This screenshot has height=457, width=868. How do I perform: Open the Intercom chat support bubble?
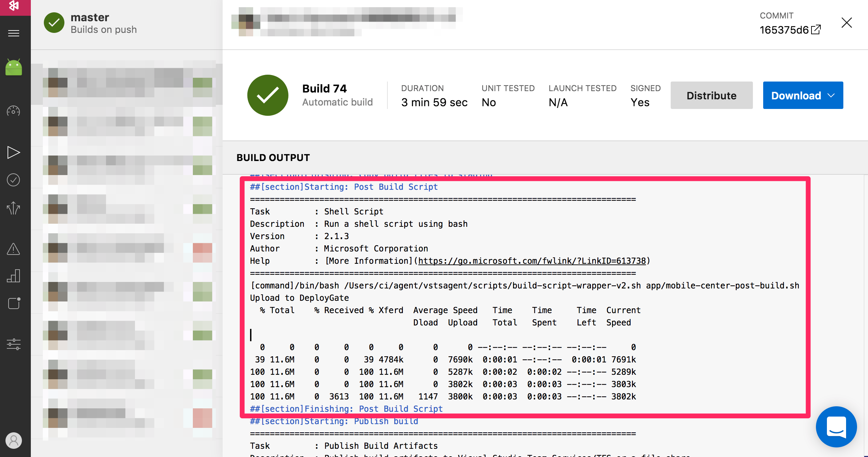[836, 427]
